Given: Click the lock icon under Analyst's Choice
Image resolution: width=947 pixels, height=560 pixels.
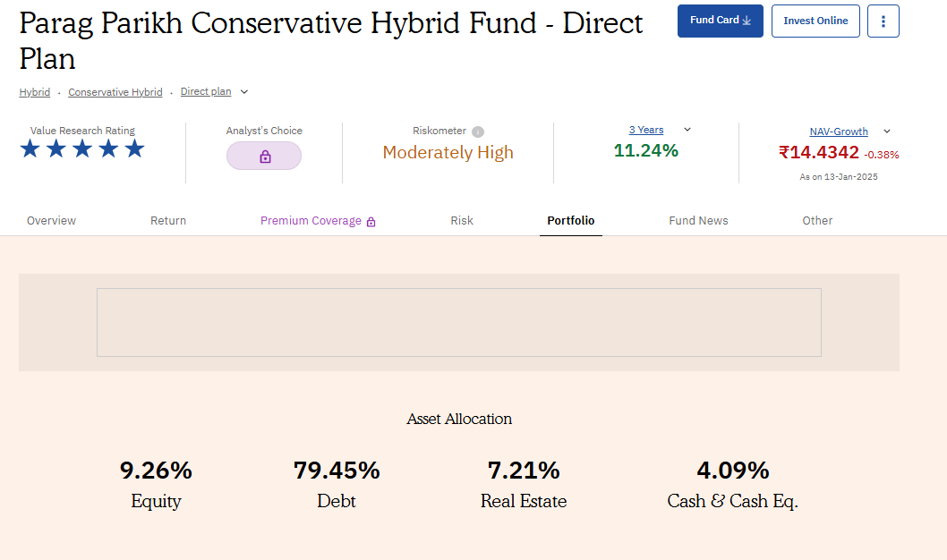Looking at the screenshot, I should (264, 156).
